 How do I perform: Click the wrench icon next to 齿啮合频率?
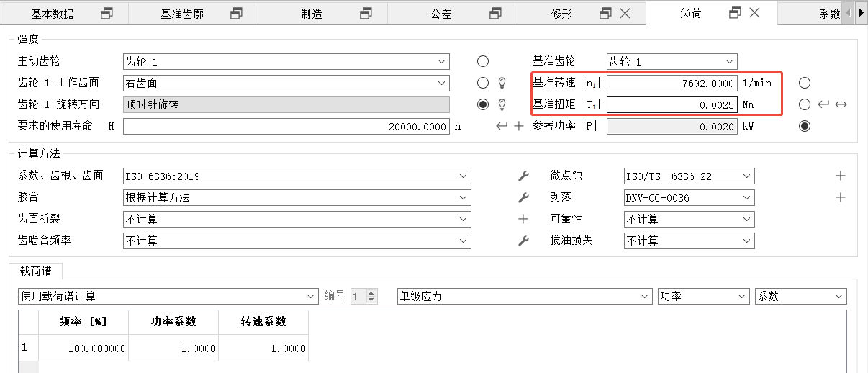[523, 241]
